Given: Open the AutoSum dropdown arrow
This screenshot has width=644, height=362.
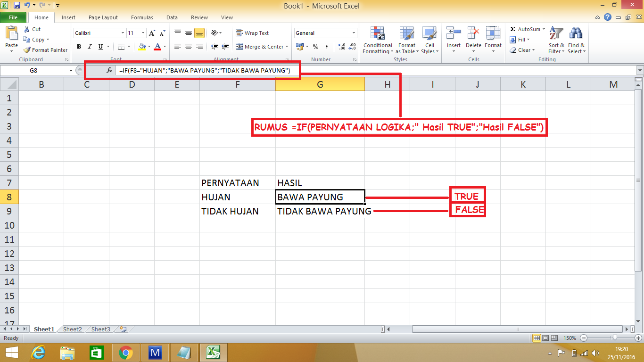Looking at the screenshot, I should (x=544, y=29).
